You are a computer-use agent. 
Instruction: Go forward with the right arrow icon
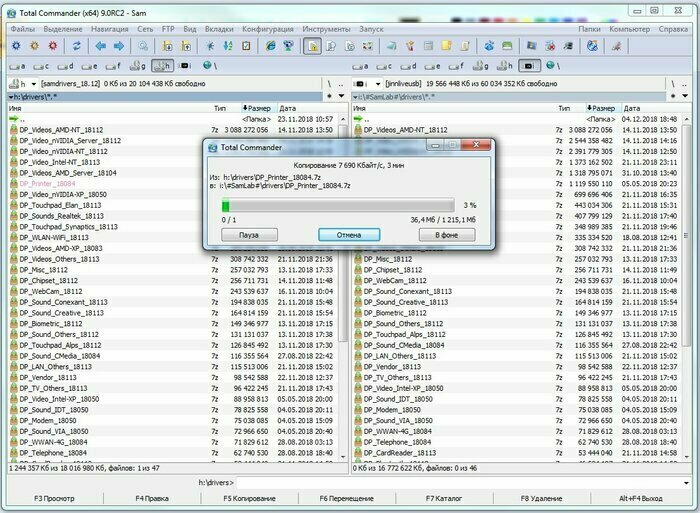tap(119, 46)
